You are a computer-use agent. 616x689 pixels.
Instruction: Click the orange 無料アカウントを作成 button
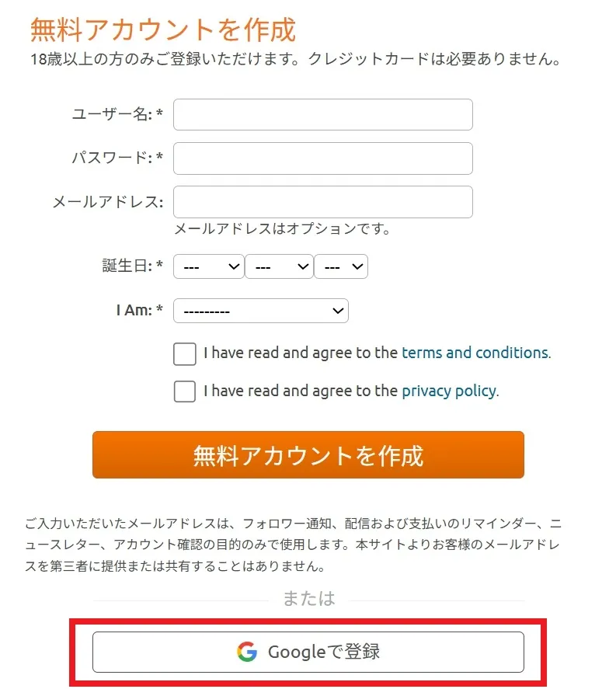click(308, 455)
